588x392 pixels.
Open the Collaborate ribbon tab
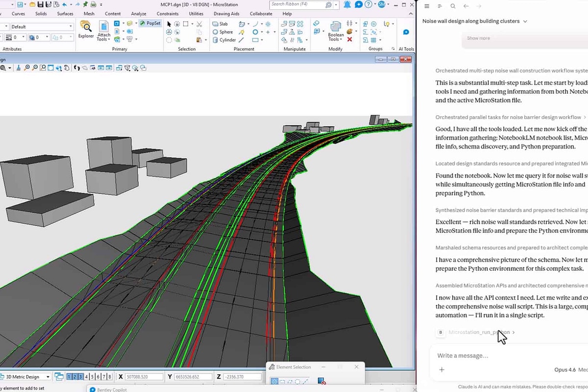(x=261, y=14)
